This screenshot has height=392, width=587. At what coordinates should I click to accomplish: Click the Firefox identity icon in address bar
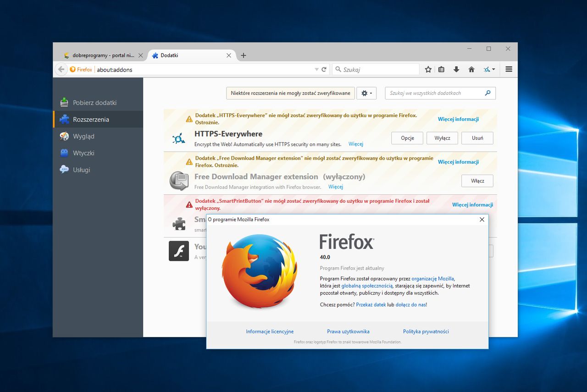(72, 70)
